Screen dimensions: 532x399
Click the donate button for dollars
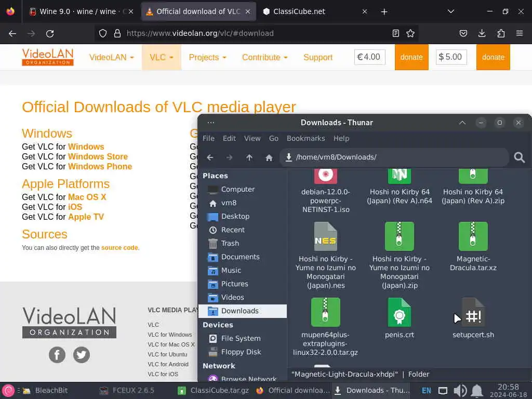[493, 57]
